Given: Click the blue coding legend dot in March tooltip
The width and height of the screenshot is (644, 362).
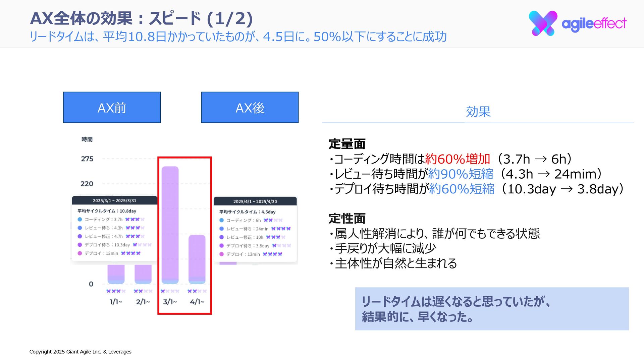Looking at the screenshot, I should pyautogui.click(x=80, y=220).
